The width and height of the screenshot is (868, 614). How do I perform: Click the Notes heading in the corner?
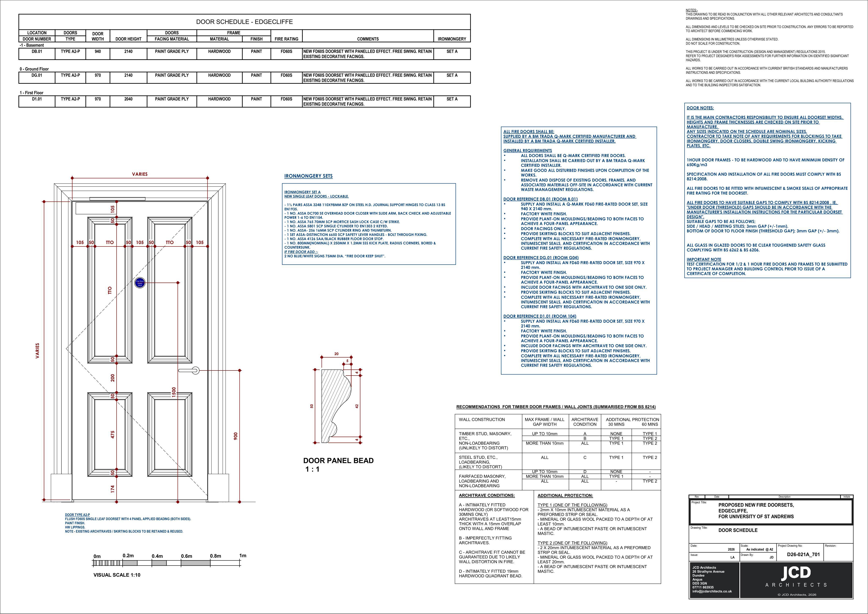click(692, 10)
